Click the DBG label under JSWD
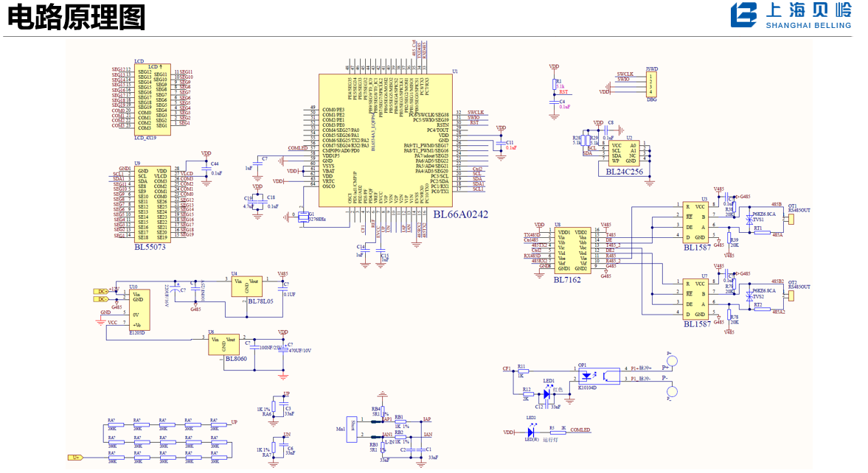 coord(652,100)
